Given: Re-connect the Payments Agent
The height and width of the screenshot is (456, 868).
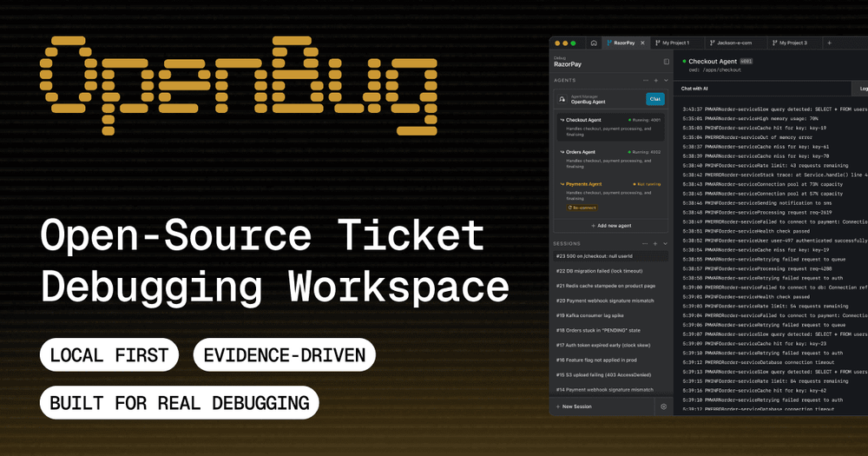Looking at the screenshot, I should click(582, 208).
